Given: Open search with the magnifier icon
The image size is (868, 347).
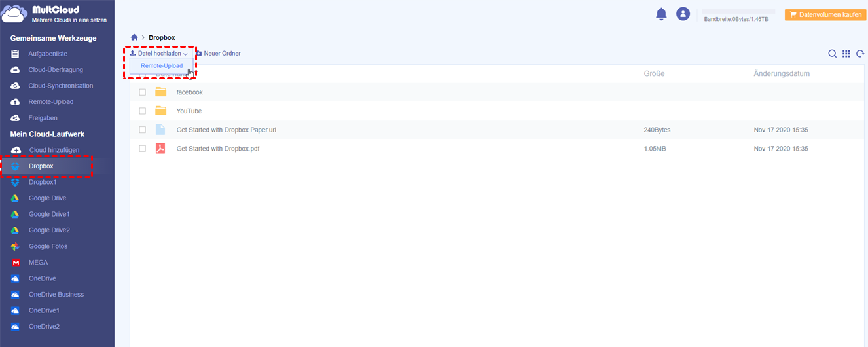Looking at the screenshot, I should point(832,54).
